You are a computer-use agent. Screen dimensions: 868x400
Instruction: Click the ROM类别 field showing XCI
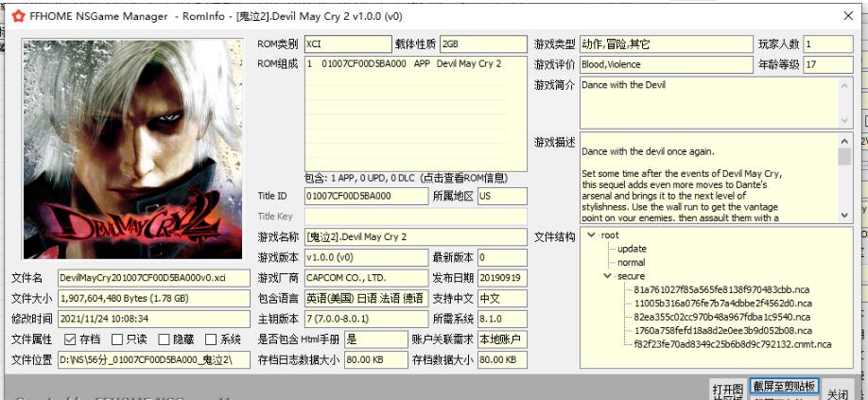(348, 44)
